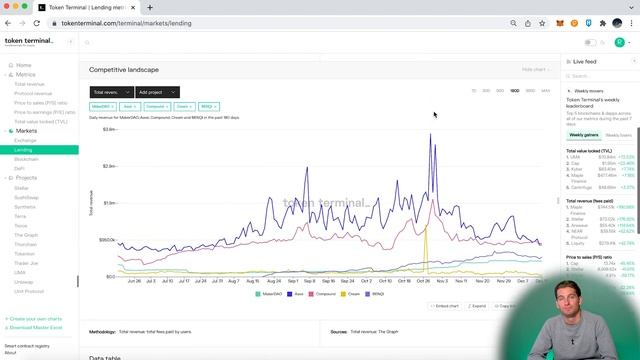640x360 pixels.
Task: Select the Exchange item under Markets
Action: [x=25, y=140]
